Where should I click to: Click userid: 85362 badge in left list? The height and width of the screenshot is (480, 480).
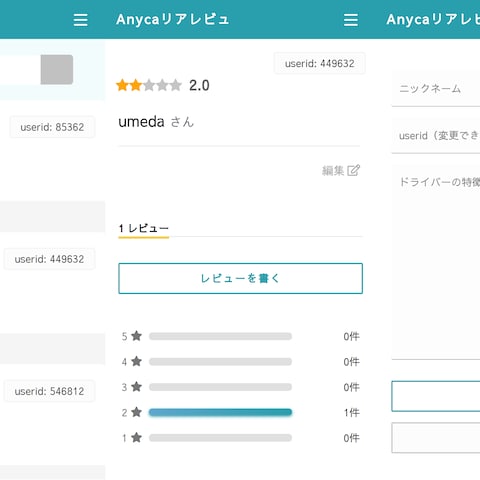tap(52, 127)
